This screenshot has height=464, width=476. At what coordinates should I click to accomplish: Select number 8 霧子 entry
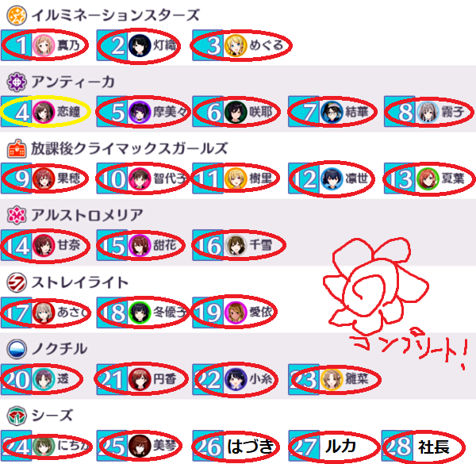428,112
